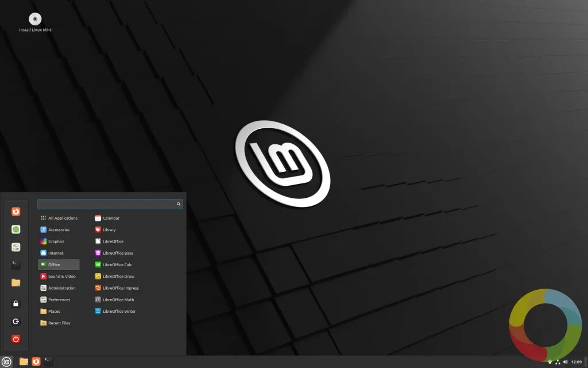Image resolution: width=588 pixels, height=368 pixels.
Task: Click the volume speaker icon in the tray
Action: (x=566, y=362)
